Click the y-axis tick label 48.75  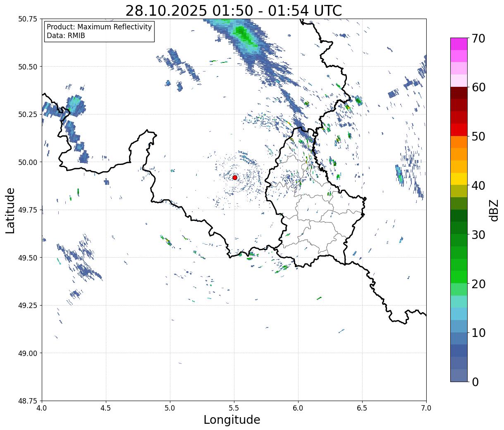pyautogui.click(x=28, y=401)
